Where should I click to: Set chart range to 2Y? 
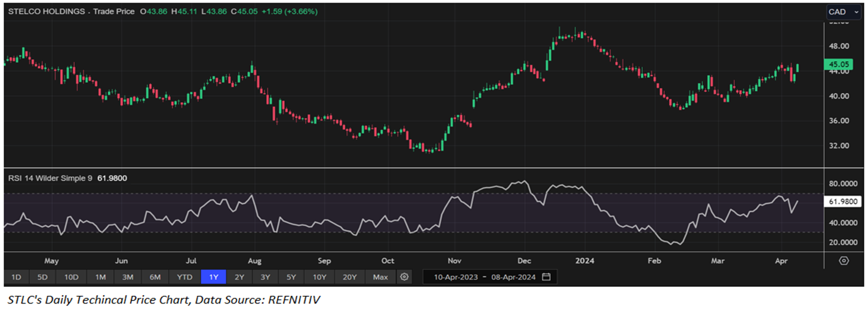(239, 277)
